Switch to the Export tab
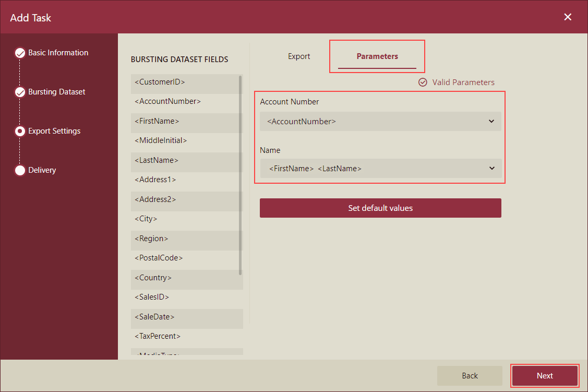Viewport: 588px width, 392px height. click(298, 56)
